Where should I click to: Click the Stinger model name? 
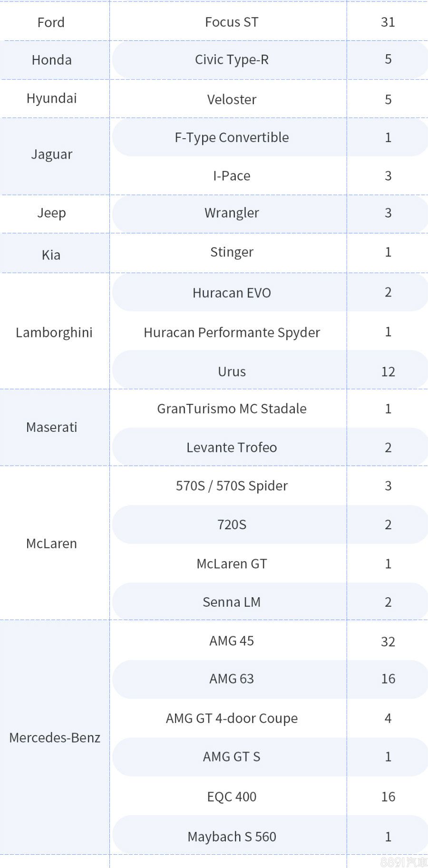[x=232, y=252]
